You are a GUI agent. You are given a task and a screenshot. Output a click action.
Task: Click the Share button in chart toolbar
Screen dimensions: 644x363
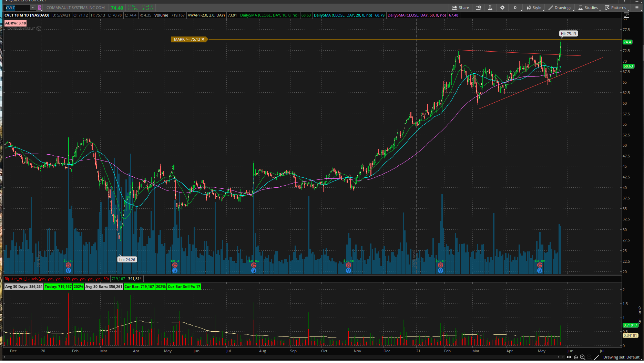point(460,8)
